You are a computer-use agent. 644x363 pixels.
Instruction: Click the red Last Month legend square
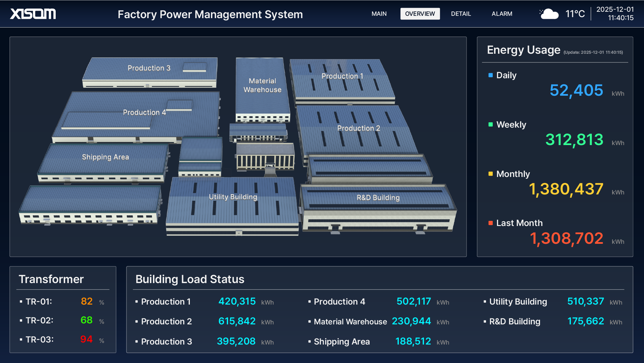tap(490, 223)
